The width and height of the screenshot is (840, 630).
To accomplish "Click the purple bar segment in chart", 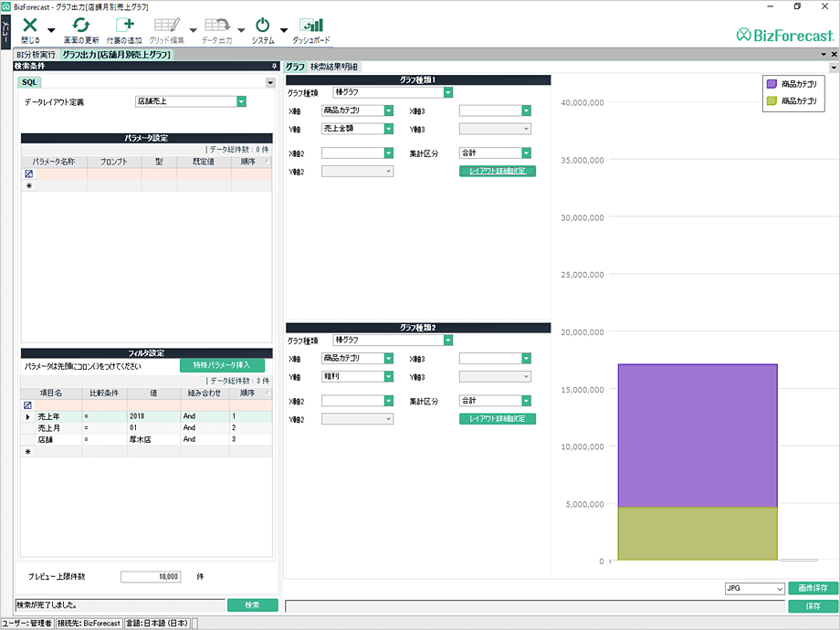I will 698,436.
